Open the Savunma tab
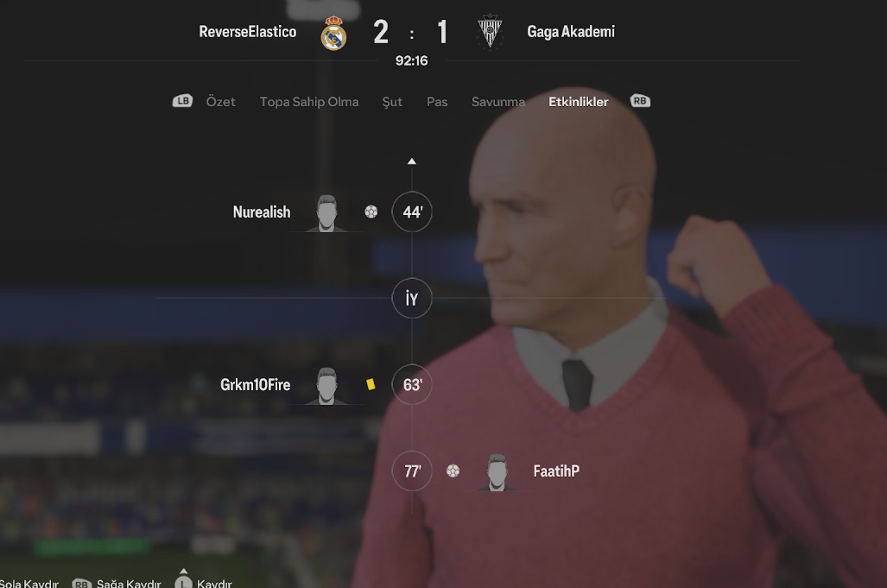 click(498, 102)
